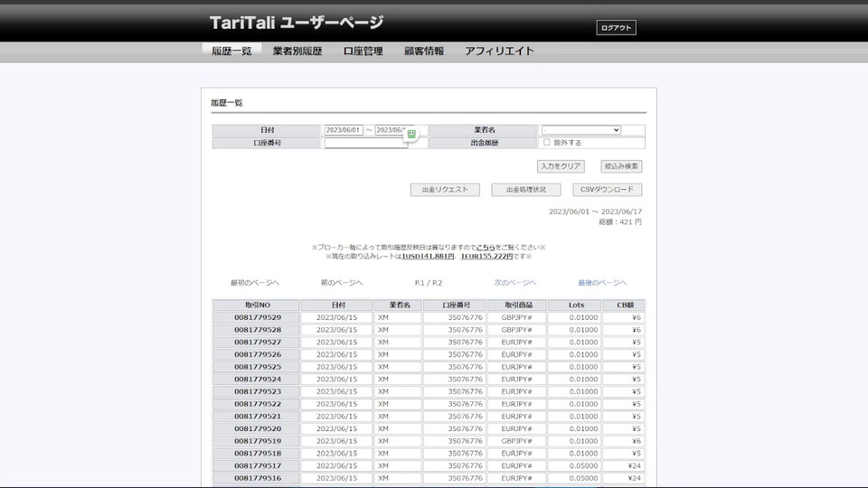Open the 業者名 broker dropdown

[581, 130]
